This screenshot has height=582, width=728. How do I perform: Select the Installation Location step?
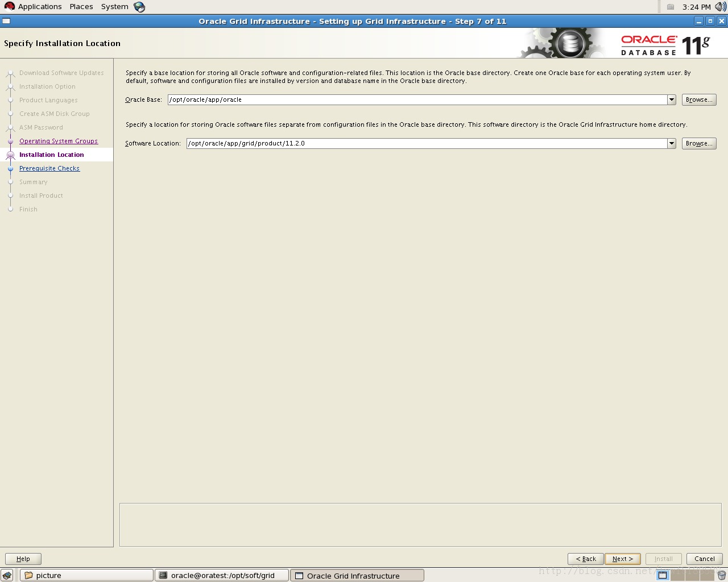[52, 155]
